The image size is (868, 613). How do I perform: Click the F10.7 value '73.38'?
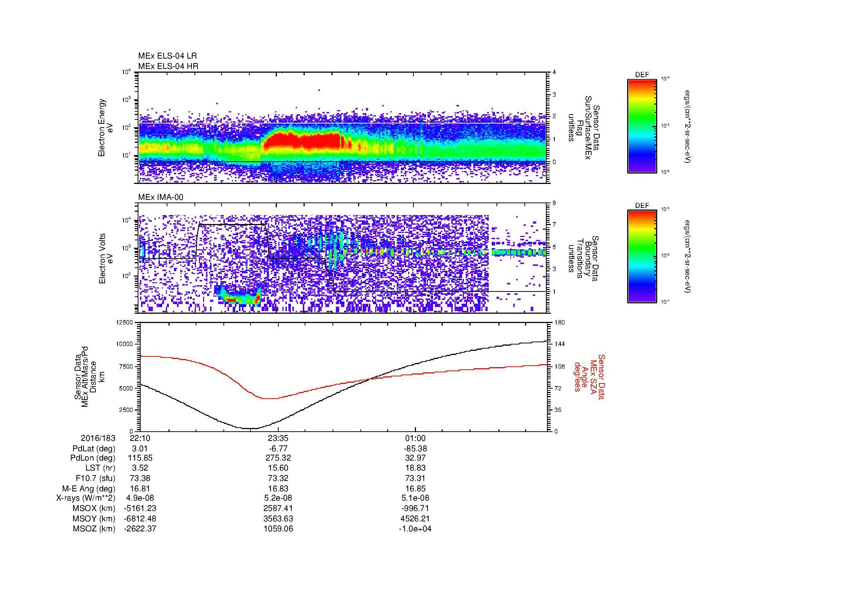pyautogui.click(x=140, y=478)
